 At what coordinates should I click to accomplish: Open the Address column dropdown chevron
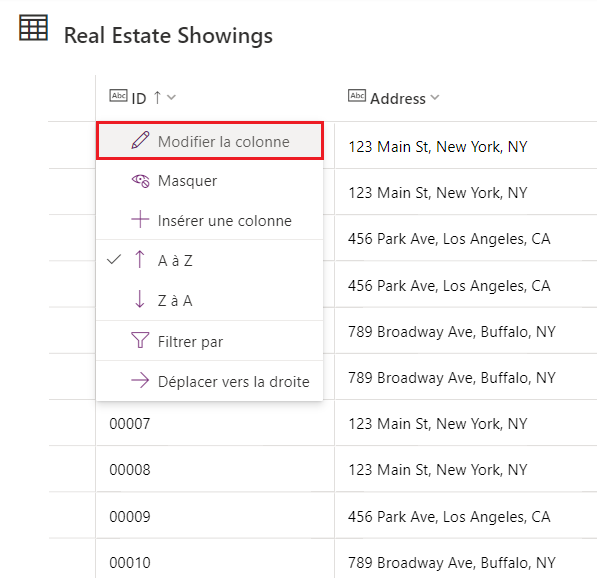coord(435,97)
